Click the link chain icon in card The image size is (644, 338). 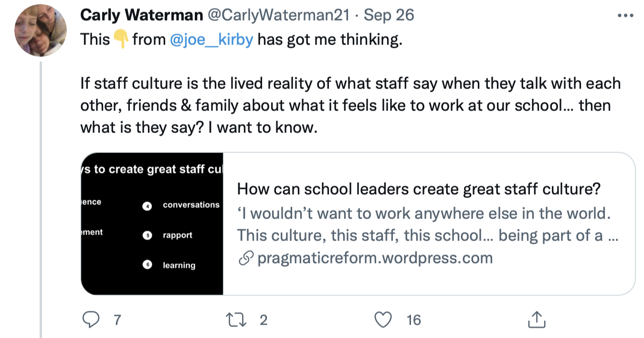245,259
